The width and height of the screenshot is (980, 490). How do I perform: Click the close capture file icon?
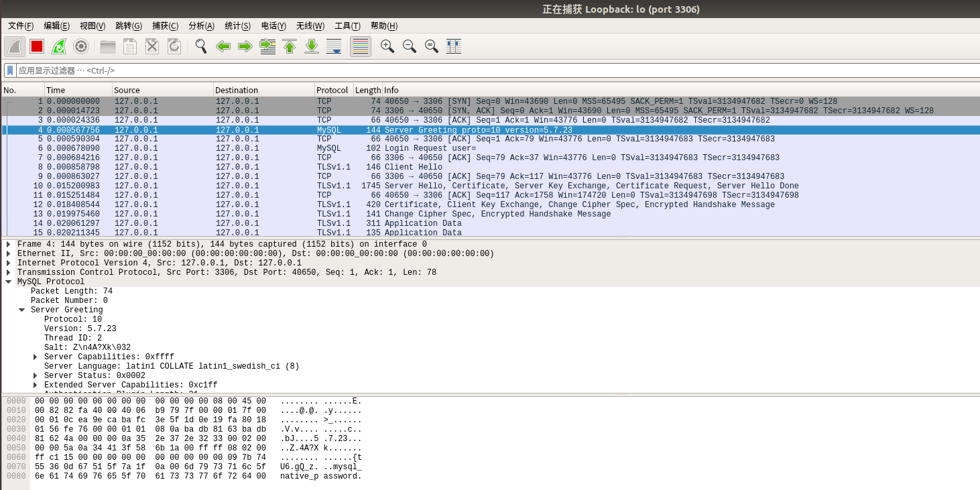tap(152, 46)
